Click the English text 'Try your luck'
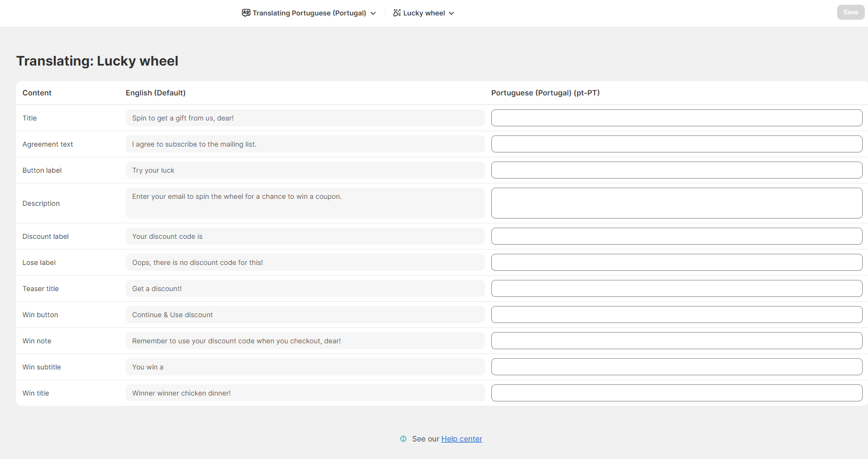Image resolution: width=868 pixels, height=459 pixels. [x=153, y=171]
